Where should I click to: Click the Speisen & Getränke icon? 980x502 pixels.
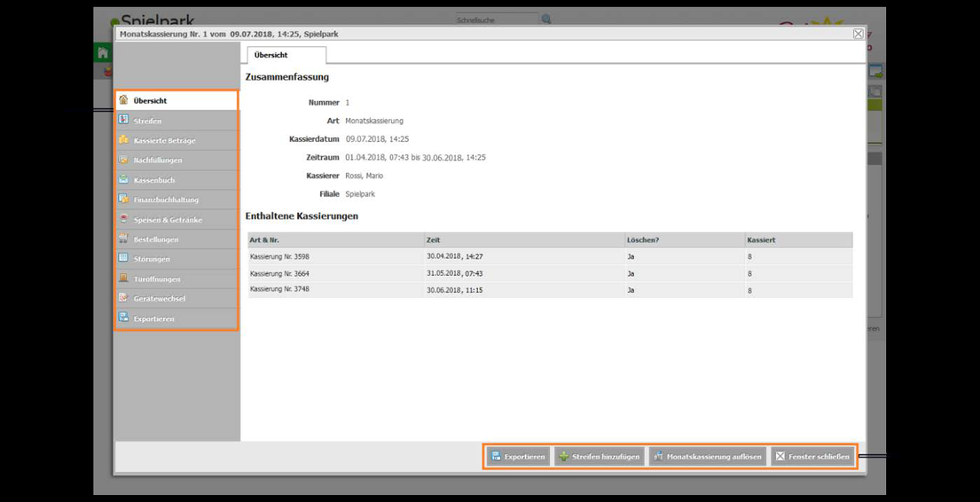pos(124,219)
